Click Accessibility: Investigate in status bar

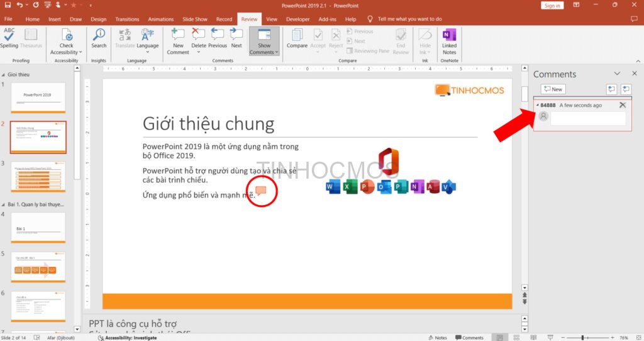click(128, 338)
